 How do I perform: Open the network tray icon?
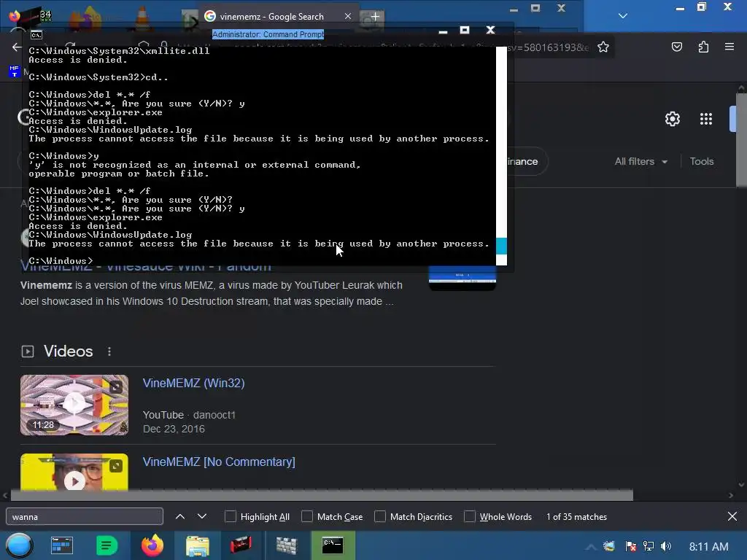(649, 546)
